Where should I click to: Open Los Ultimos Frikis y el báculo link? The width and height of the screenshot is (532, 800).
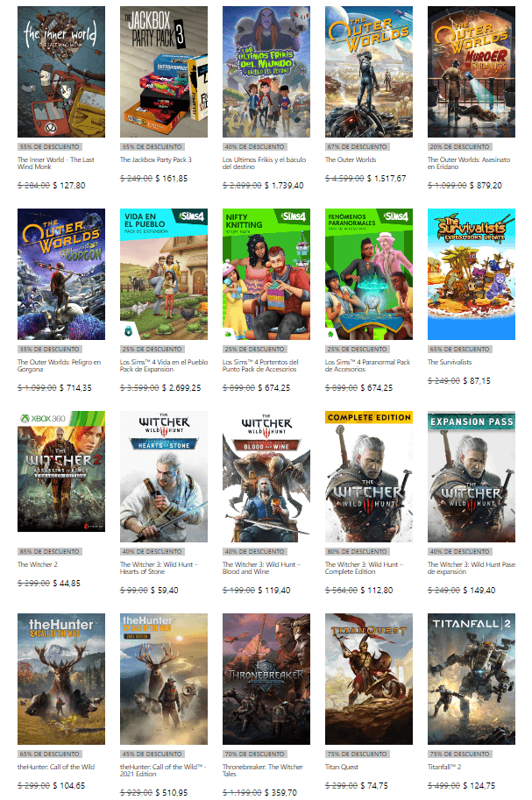264,163
